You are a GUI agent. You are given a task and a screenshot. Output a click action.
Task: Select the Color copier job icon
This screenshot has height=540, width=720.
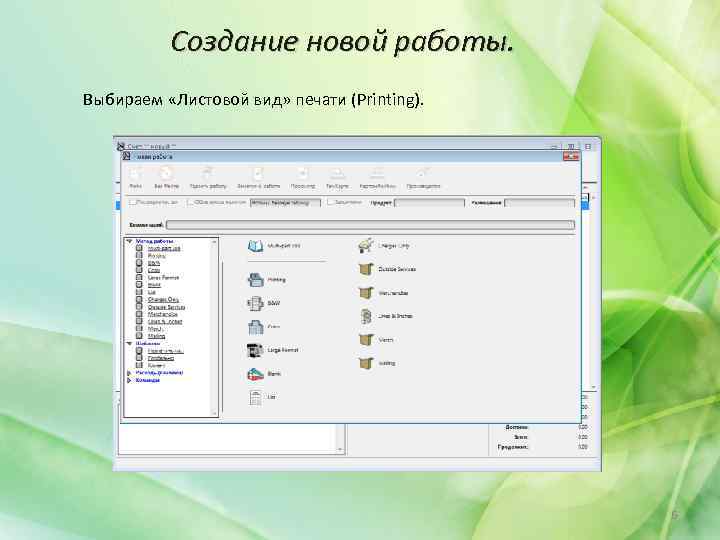tap(255, 327)
